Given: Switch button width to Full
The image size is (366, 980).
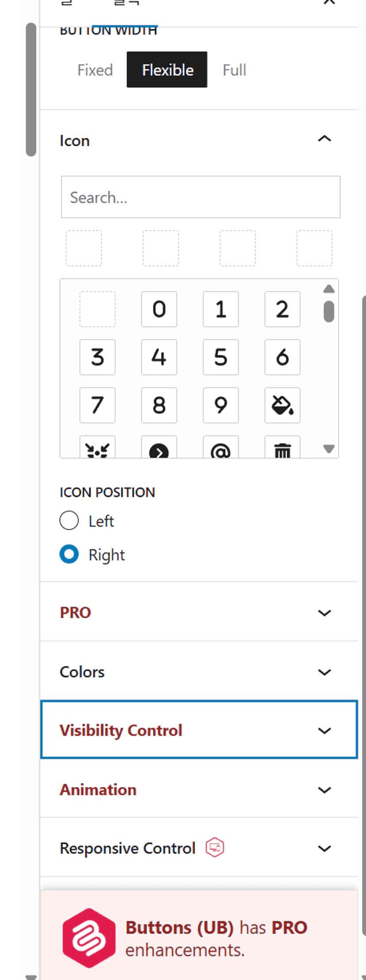Looking at the screenshot, I should [234, 70].
